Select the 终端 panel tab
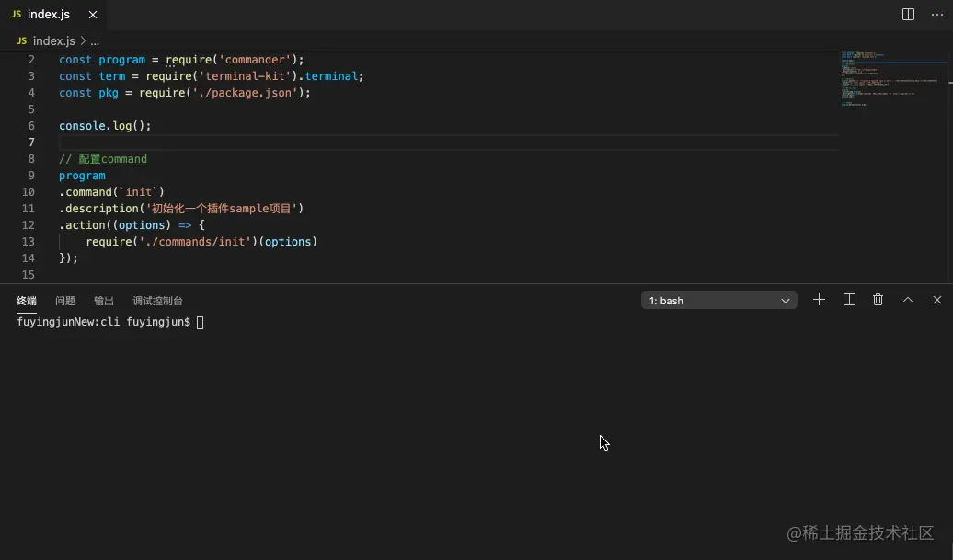The width and height of the screenshot is (953, 560). click(26, 300)
